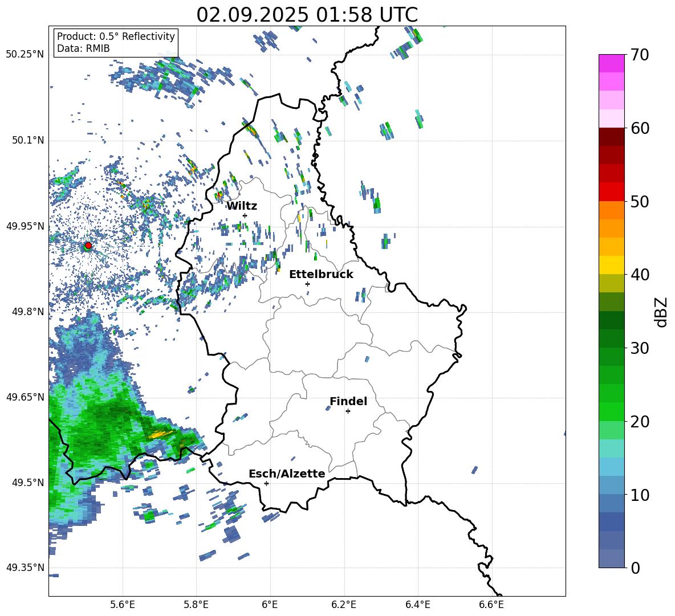The image size is (675, 616).
Task: Pick the light blue swatch above 10 dBZ
Action: pyautogui.click(x=611, y=467)
